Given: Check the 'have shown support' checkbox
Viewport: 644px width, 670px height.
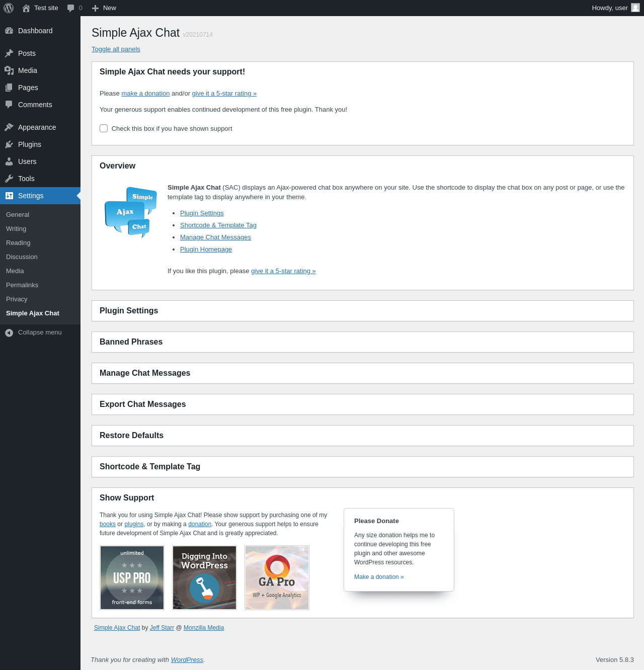Looking at the screenshot, I should point(104,128).
